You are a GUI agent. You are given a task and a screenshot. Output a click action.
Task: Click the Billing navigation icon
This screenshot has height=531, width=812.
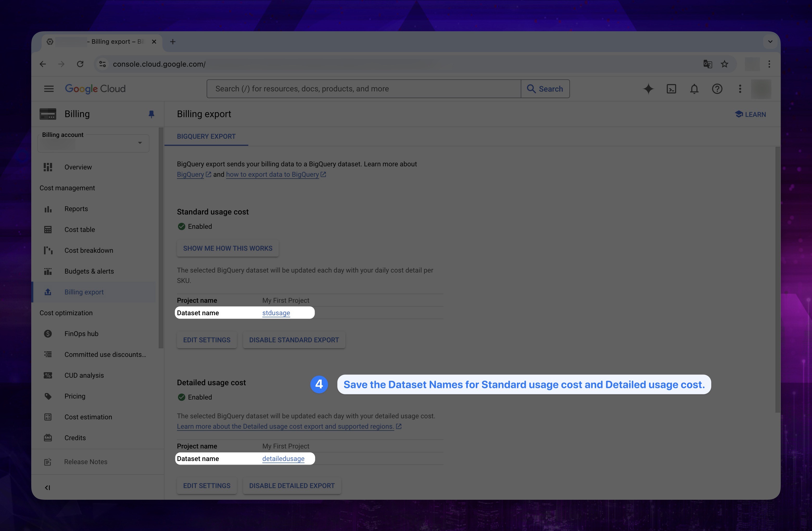(47, 114)
